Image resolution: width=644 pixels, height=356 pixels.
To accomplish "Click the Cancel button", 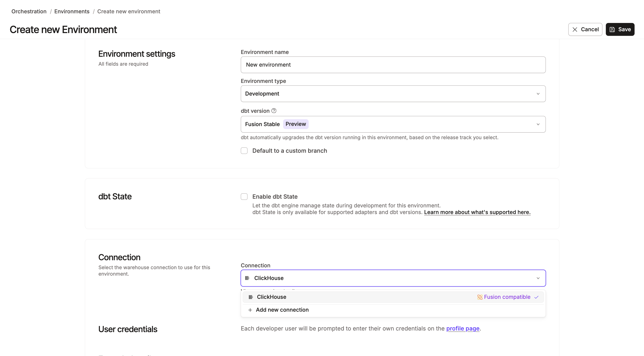I will (x=585, y=29).
